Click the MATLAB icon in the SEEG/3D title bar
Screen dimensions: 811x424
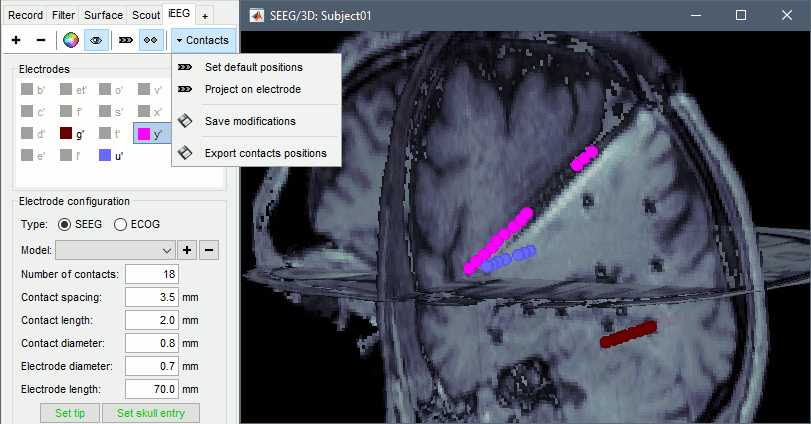tap(257, 16)
